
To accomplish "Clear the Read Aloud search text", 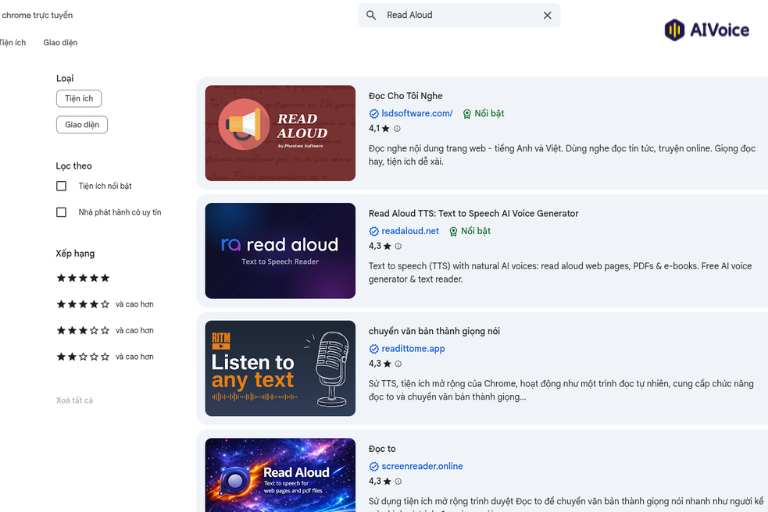I will pos(547,15).
